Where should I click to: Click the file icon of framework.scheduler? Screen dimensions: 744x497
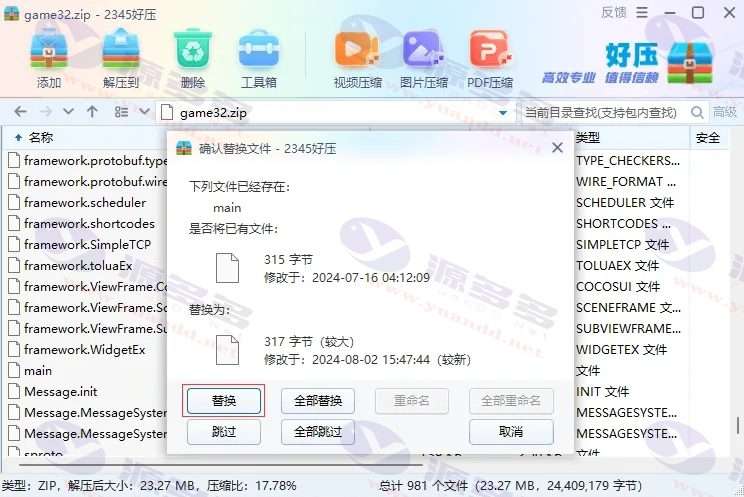(x=15, y=203)
